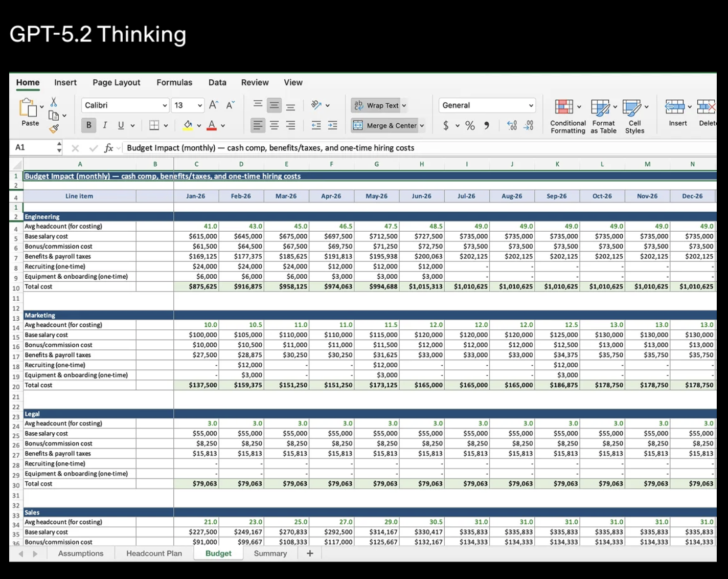
Task: Toggle Bold formatting button
Action: (x=89, y=125)
